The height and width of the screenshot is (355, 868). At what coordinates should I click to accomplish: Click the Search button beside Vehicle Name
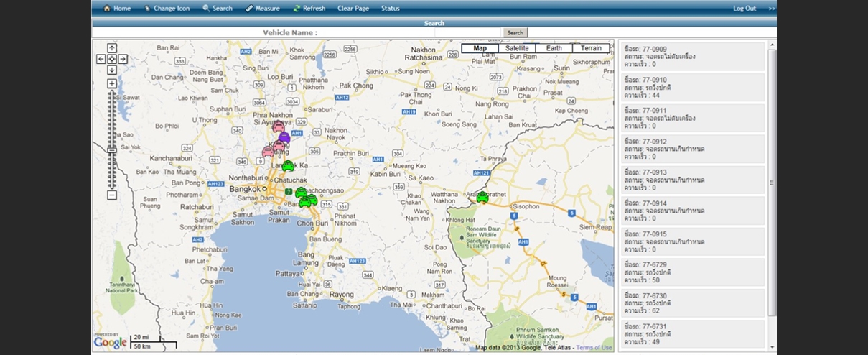515,32
